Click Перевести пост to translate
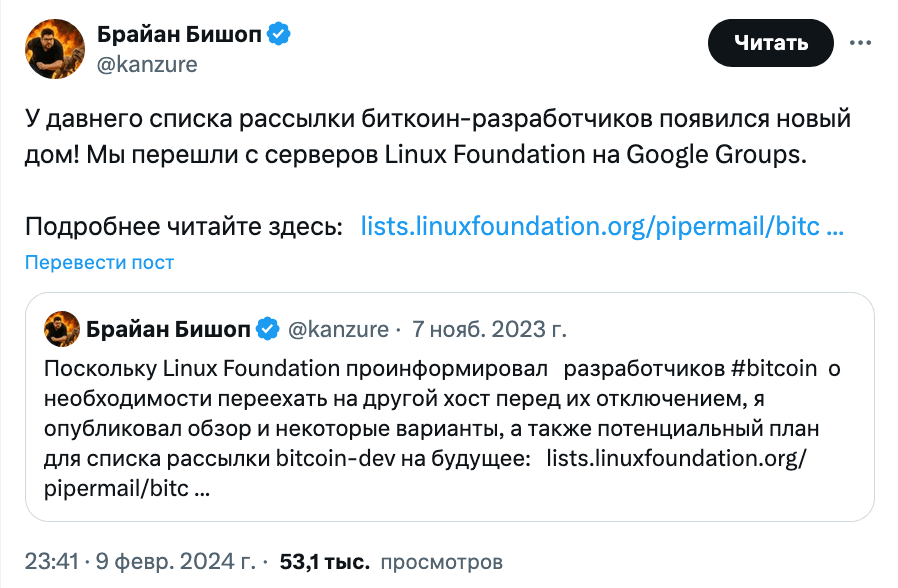898x588 pixels. (99, 262)
